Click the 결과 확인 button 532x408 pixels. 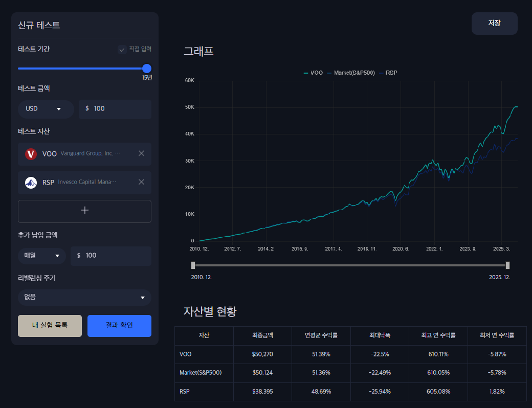click(119, 326)
